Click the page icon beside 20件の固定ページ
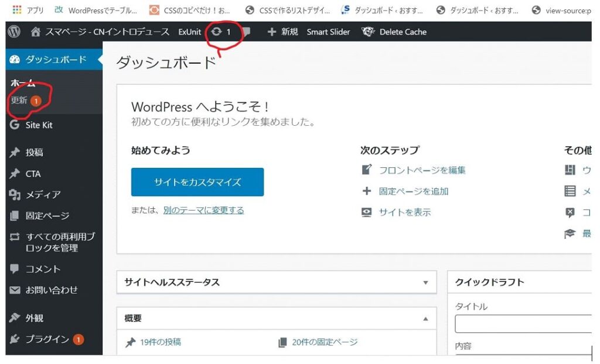This screenshot has width=600, height=364. (x=282, y=342)
